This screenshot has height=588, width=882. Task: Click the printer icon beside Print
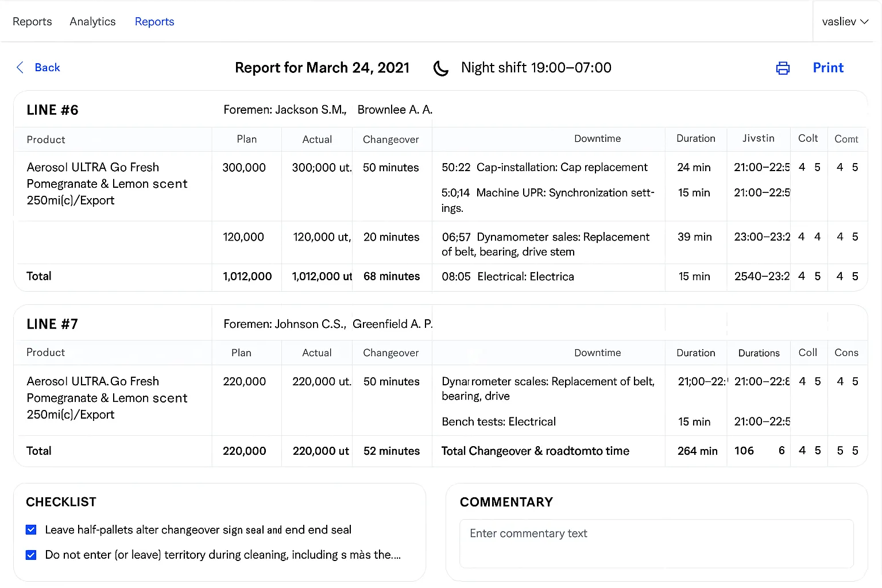[783, 68]
